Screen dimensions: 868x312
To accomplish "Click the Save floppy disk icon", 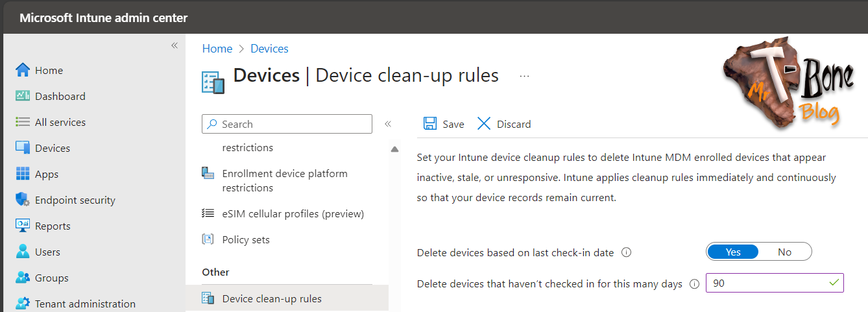I will 430,124.
